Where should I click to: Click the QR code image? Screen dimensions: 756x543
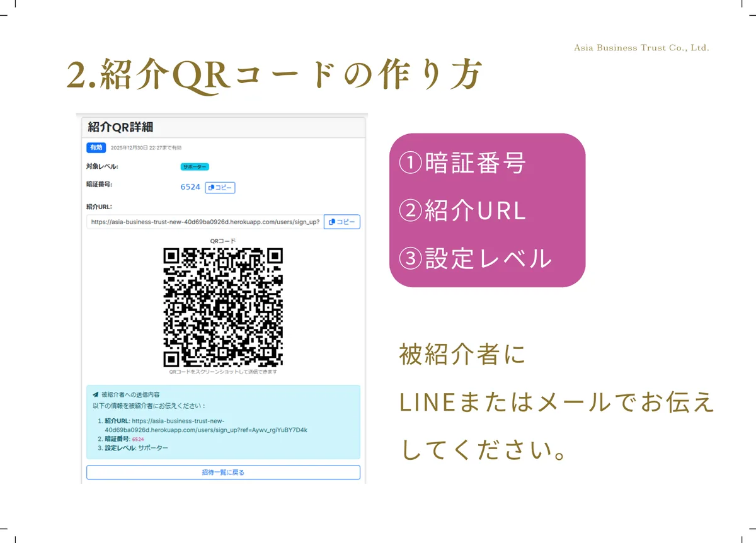[223, 307]
